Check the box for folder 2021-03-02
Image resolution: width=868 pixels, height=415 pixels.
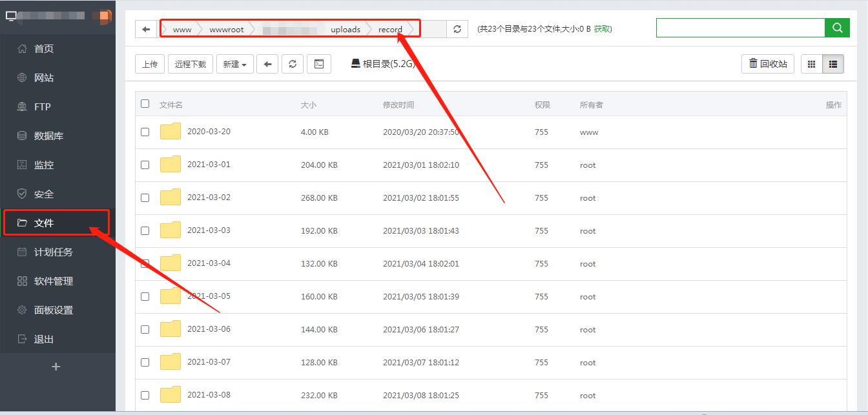click(145, 197)
